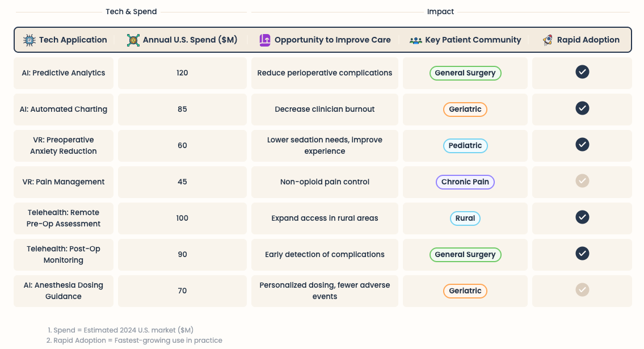This screenshot has width=644, height=349.
Task: Click the Rural patient community tag
Action: [465, 218]
